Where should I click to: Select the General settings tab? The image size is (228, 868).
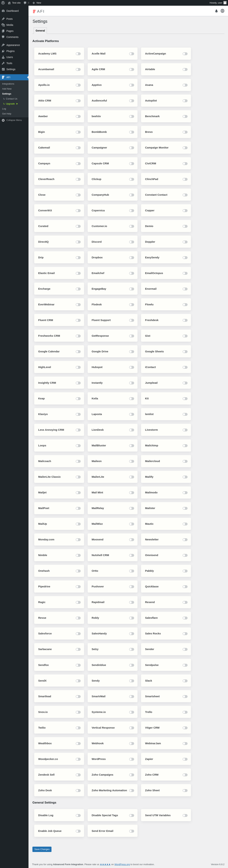[40, 31]
